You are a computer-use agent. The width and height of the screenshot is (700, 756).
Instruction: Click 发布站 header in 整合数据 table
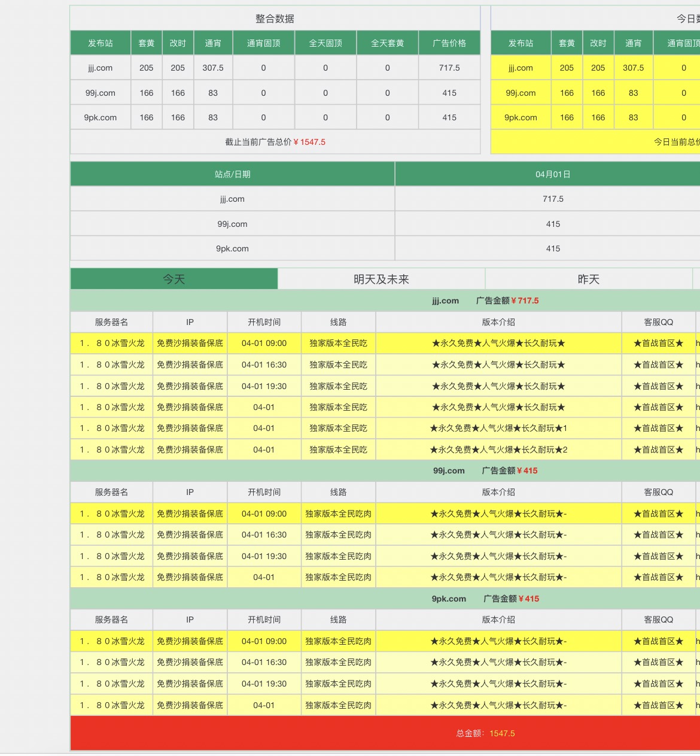click(x=101, y=43)
